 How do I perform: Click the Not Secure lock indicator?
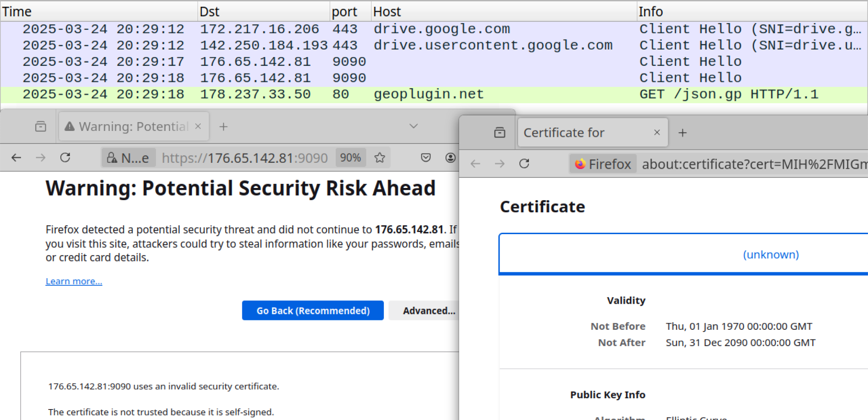click(x=128, y=158)
